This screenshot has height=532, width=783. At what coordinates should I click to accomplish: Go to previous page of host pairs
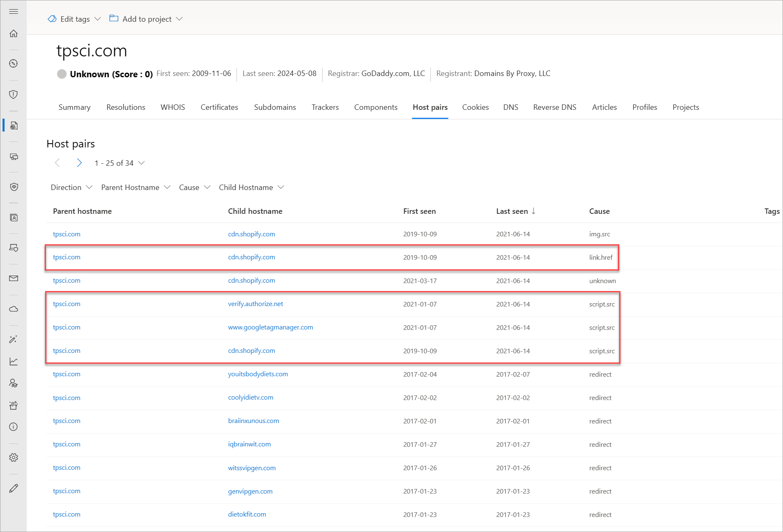pyautogui.click(x=58, y=163)
